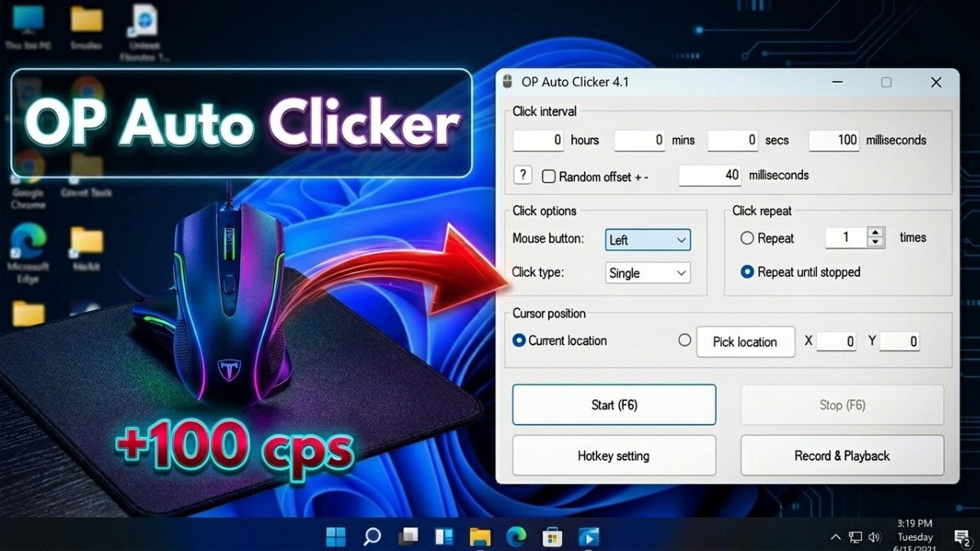Screen dimensions: 980x551
Task: Select Repeat until stopped option
Action: (747, 272)
